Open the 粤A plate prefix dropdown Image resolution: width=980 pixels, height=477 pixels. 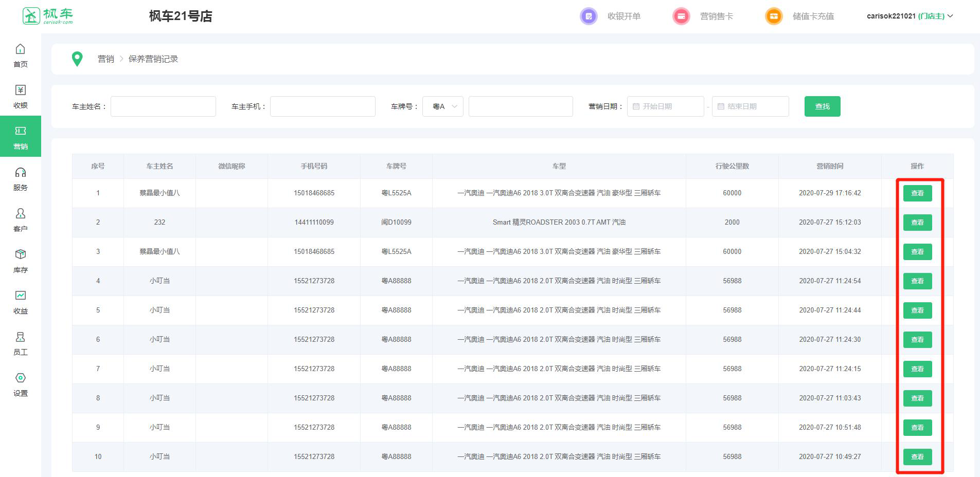coord(443,106)
